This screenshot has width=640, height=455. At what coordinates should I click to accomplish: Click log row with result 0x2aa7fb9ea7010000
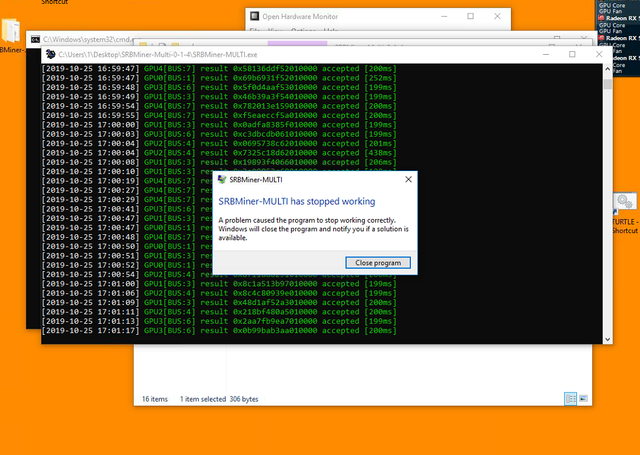[x=219, y=322]
